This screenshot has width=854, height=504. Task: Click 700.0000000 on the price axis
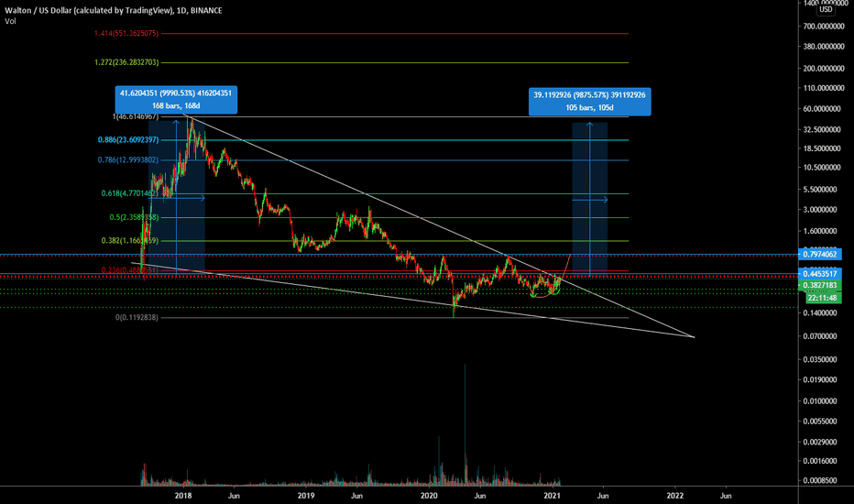pyautogui.click(x=824, y=27)
